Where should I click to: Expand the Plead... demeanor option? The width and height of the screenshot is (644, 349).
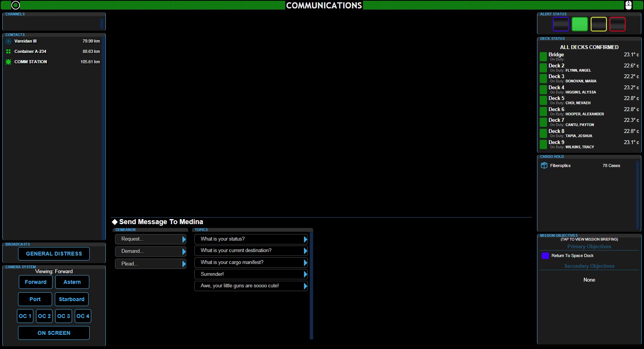(x=150, y=264)
